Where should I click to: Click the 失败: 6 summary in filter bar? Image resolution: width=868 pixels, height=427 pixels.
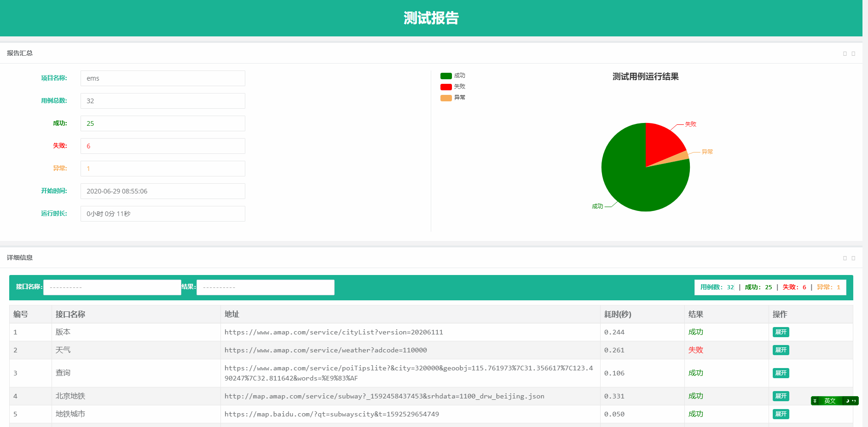794,287
